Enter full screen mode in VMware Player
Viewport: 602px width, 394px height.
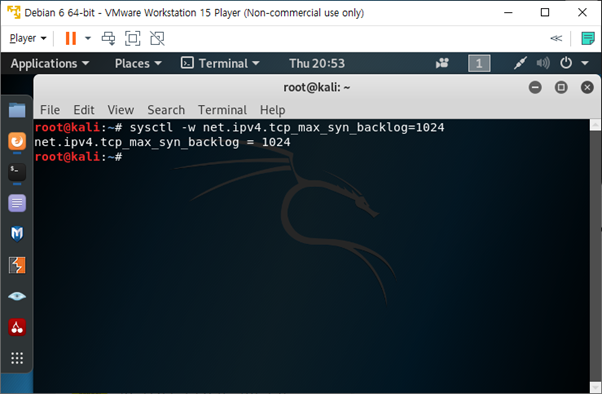pos(133,38)
